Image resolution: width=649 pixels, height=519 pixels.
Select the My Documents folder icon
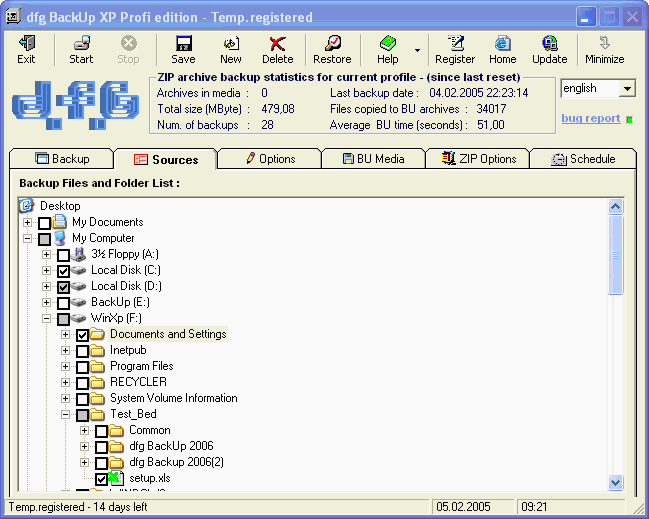59,222
